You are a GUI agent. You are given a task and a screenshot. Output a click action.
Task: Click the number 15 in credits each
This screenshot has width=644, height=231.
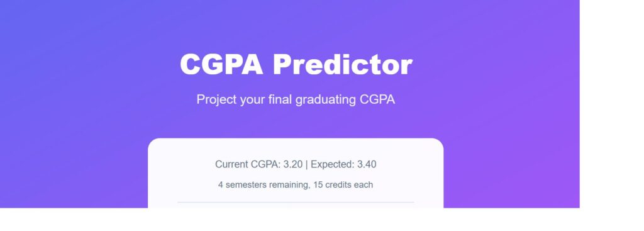pos(318,185)
